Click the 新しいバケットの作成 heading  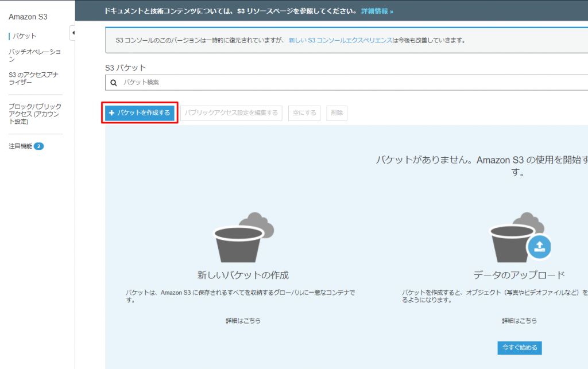click(x=243, y=275)
